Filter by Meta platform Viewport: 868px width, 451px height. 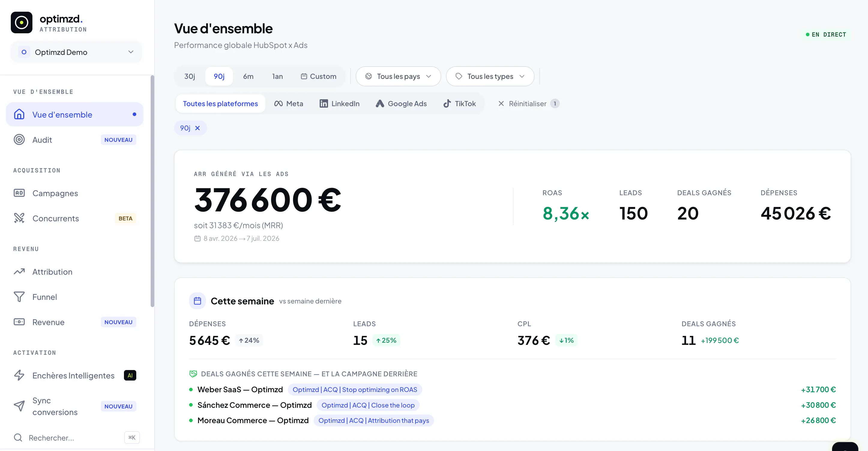click(x=289, y=104)
